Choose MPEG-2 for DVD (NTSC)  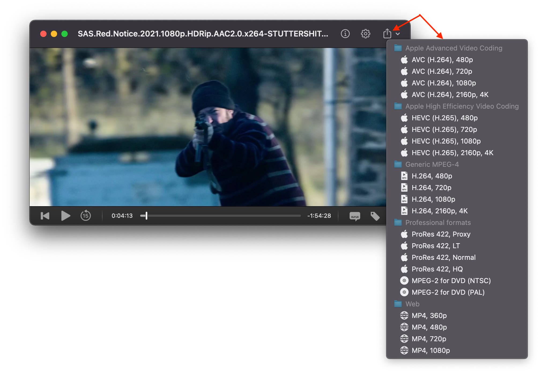451,281
